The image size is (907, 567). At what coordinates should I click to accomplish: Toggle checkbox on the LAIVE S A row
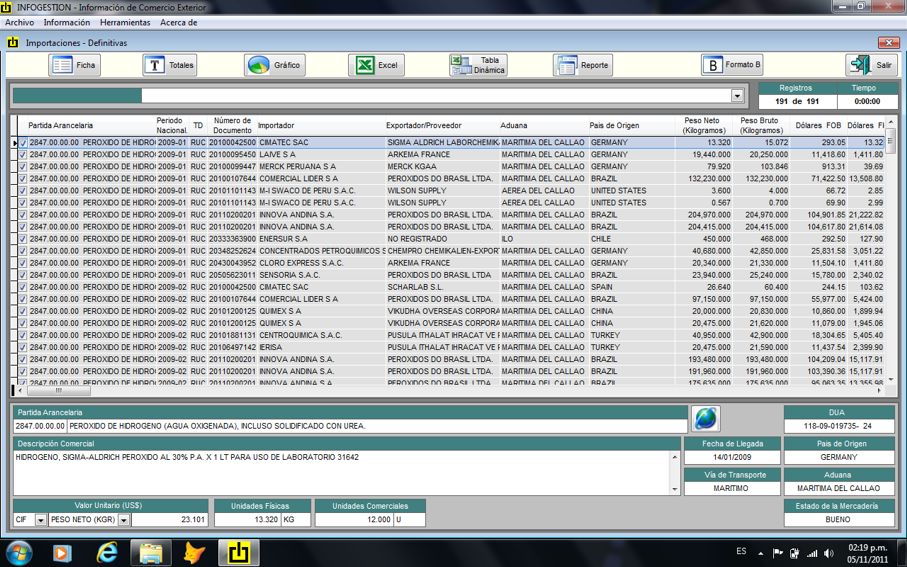coord(23,155)
